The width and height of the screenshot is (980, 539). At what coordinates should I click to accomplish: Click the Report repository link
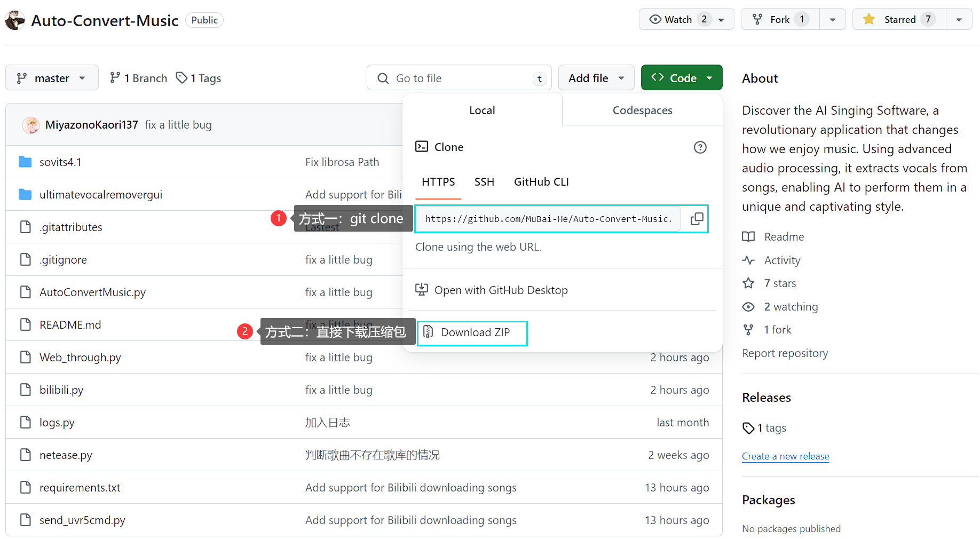click(x=785, y=353)
